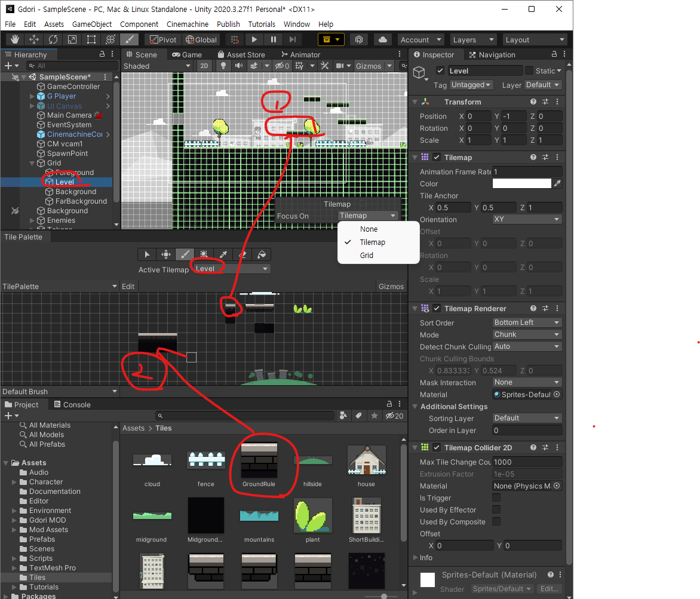Open the GameObject menu
This screenshot has width=700, height=599.
coord(92,24)
